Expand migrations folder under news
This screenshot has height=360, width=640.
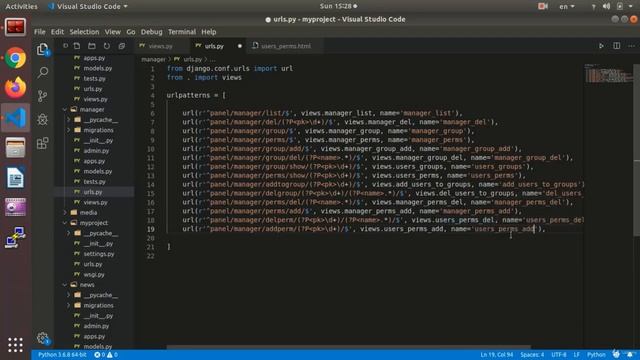(69, 305)
